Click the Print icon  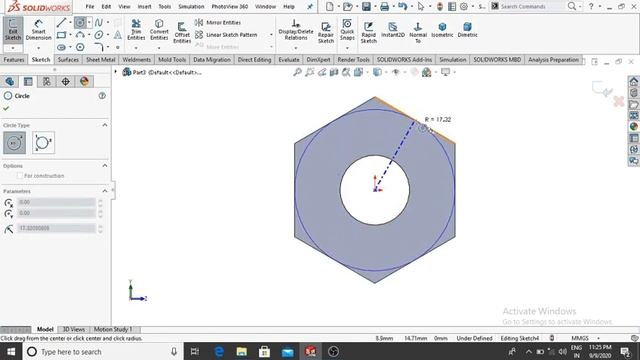pyautogui.click(x=384, y=7)
